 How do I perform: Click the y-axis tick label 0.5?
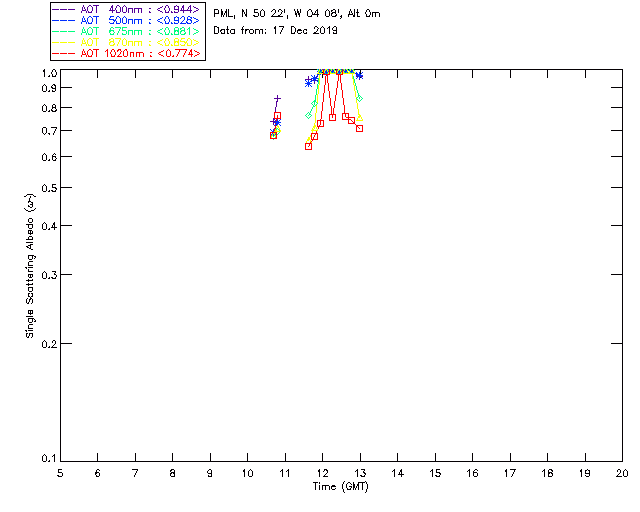[x=49, y=188]
